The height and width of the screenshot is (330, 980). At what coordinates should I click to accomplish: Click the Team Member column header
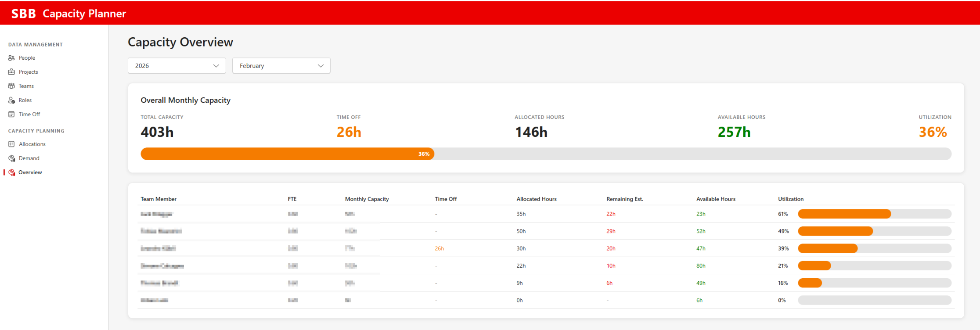point(159,199)
